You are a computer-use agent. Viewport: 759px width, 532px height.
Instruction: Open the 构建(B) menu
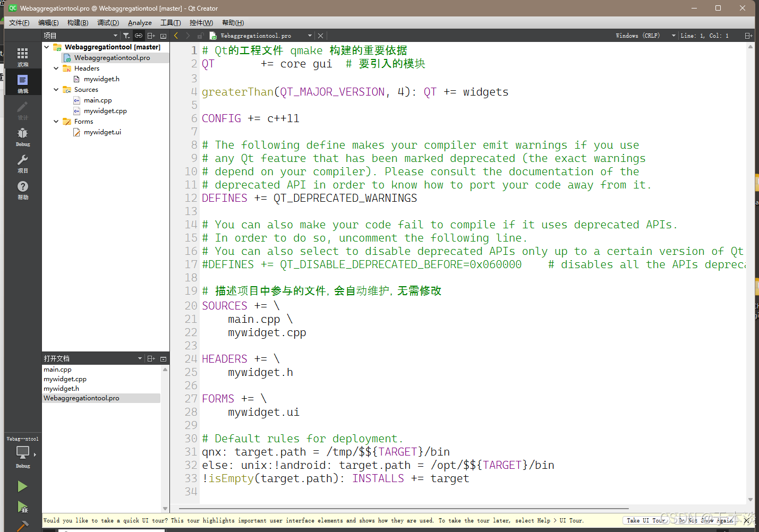78,22
